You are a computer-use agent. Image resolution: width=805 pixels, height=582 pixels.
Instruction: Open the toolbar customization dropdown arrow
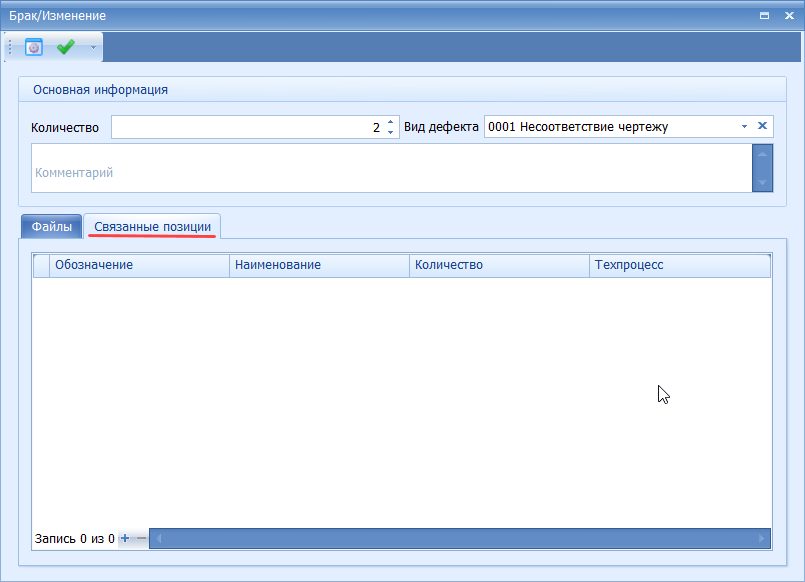[x=93, y=47]
